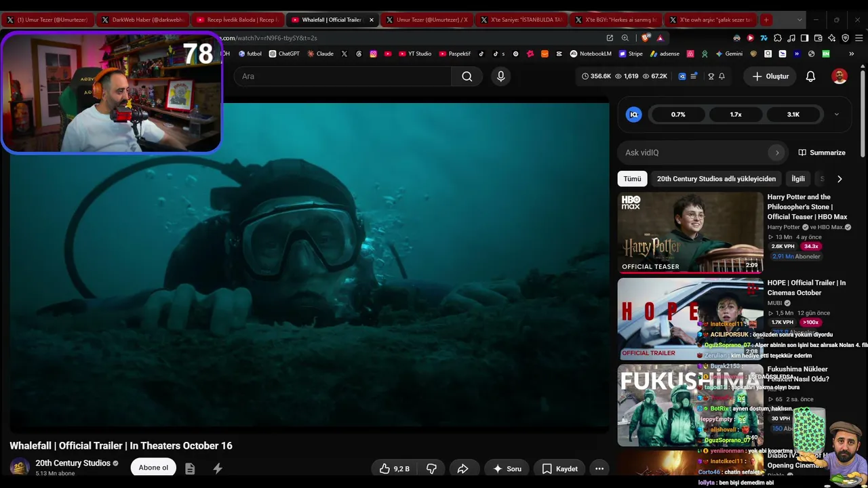Open a new browser tab
Image resolution: width=868 pixels, height=488 pixels.
pos(766,20)
